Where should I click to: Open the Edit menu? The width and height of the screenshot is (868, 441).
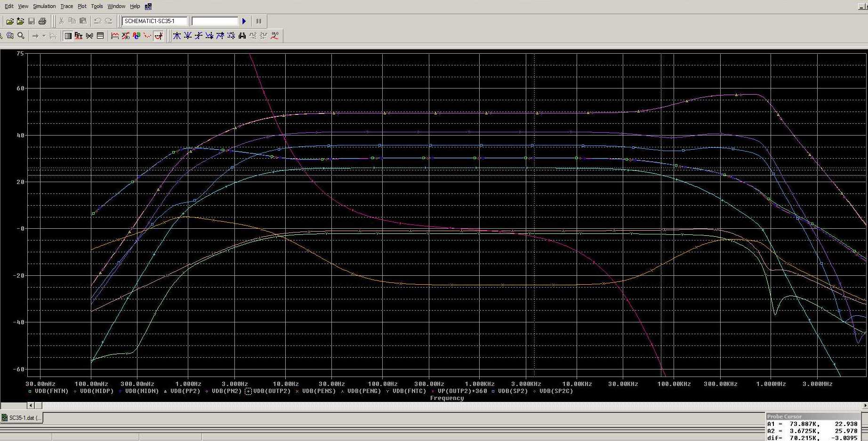tap(9, 6)
